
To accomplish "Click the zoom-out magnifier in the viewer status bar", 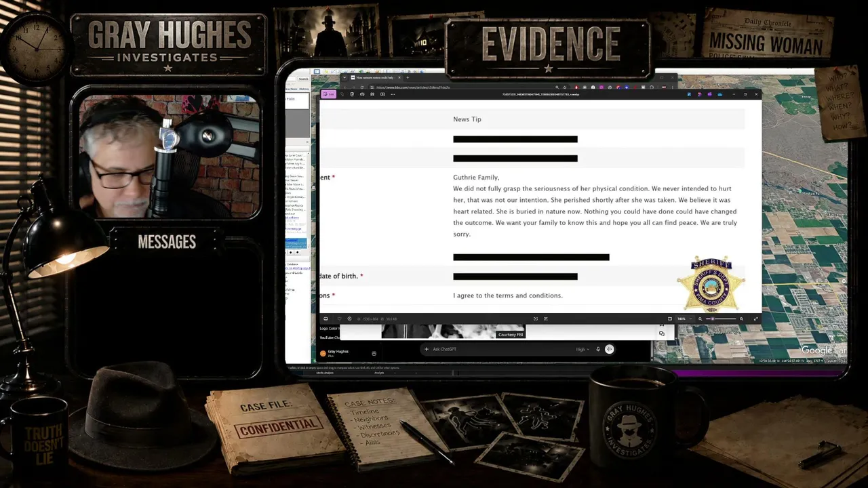I will [701, 319].
